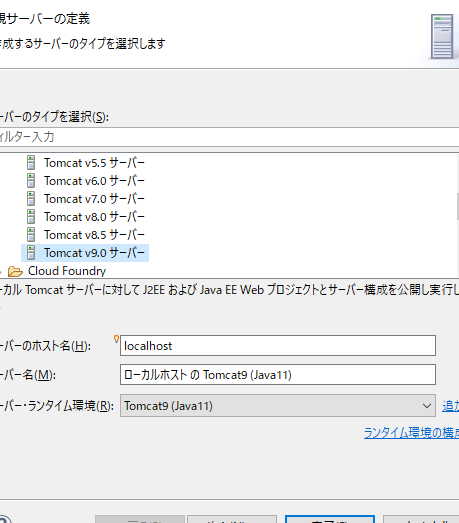459x523 pixels.
Task: Click the Tomcat v9.0 server icon
Action: [x=31, y=253]
